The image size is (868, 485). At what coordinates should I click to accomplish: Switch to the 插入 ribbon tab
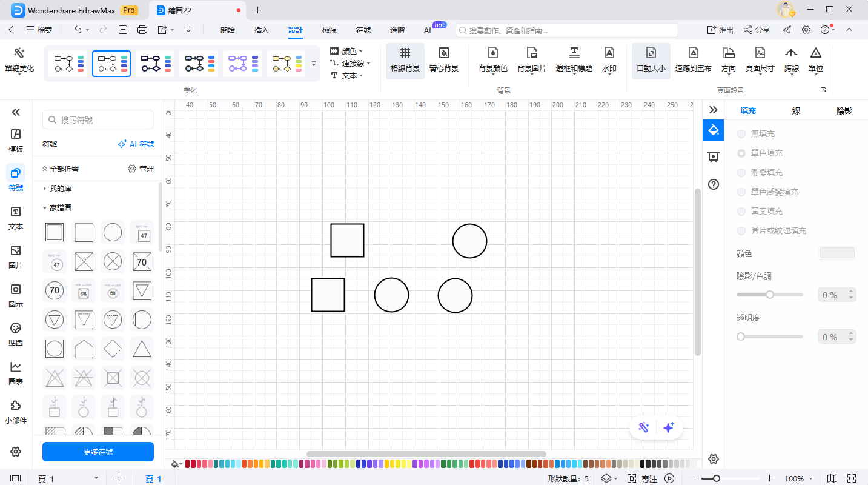pyautogui.click(x=261, y=30)
